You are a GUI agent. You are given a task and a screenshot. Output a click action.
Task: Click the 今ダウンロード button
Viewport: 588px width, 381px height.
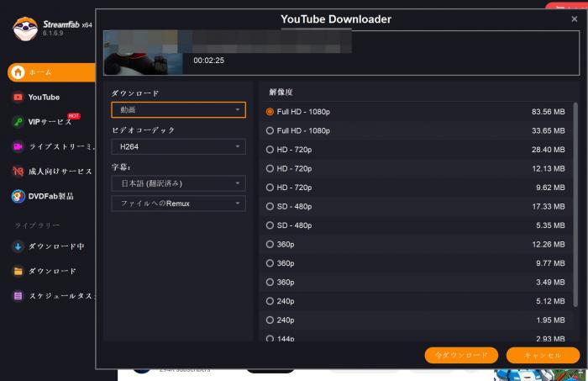(461, 355)
